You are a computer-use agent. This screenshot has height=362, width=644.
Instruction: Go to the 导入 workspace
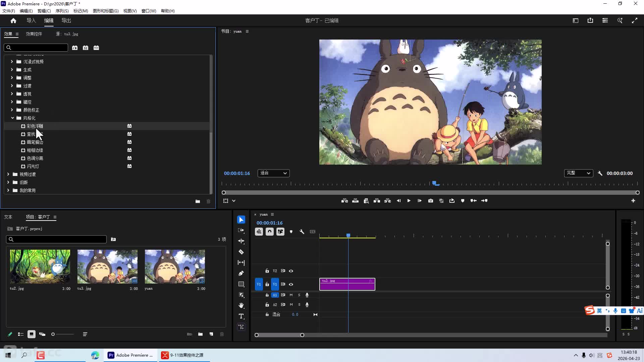click(31, 21)
